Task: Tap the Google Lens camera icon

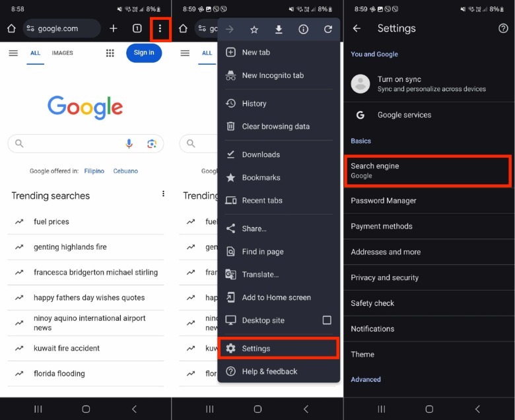Action: [x=152, y=143]
